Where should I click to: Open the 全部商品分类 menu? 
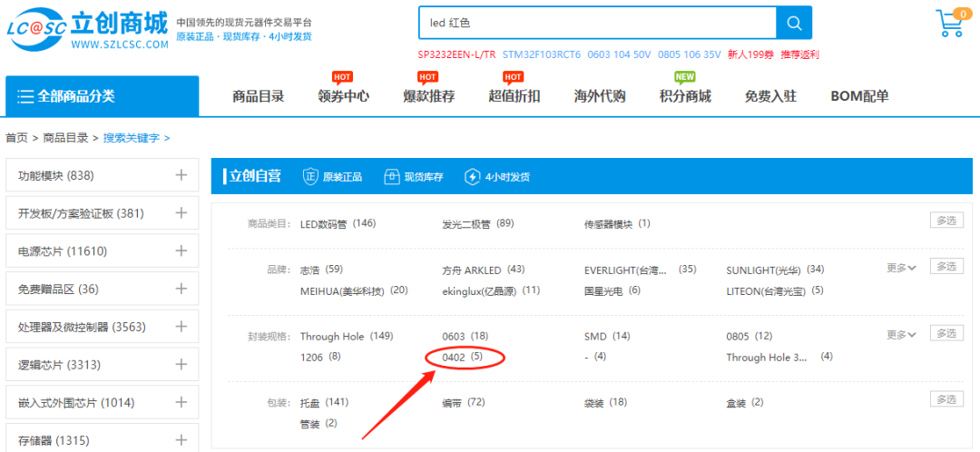103,96
